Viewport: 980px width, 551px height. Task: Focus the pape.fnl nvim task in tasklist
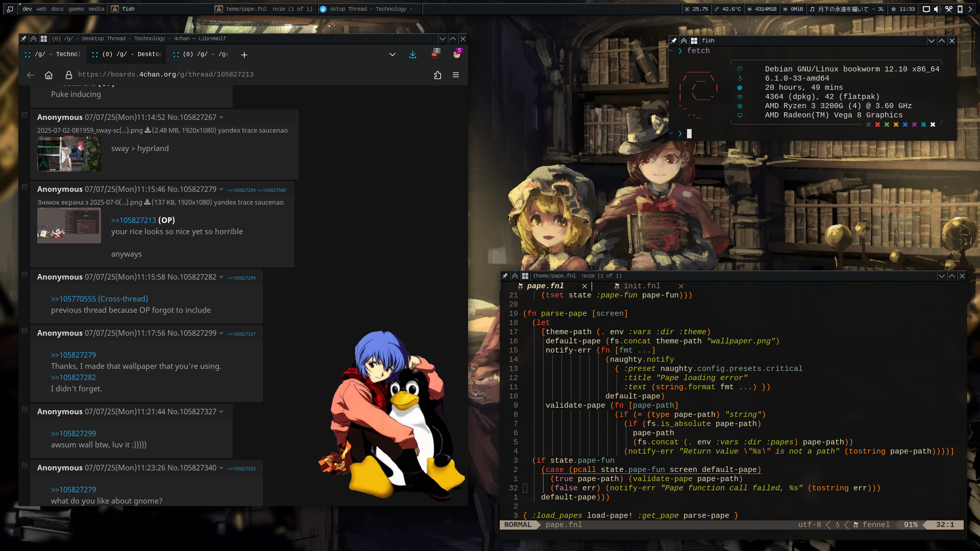264,9
